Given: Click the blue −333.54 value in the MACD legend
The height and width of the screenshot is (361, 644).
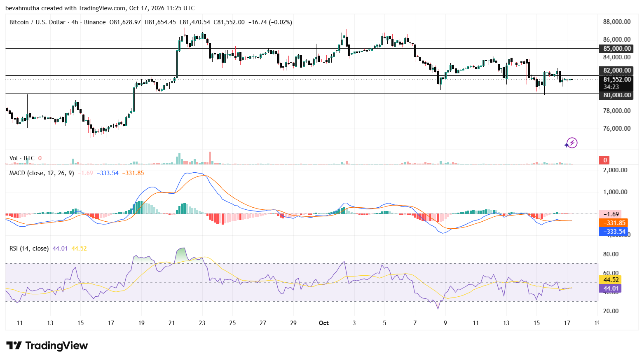Looking at the screenshot, I should pos(108,173).
